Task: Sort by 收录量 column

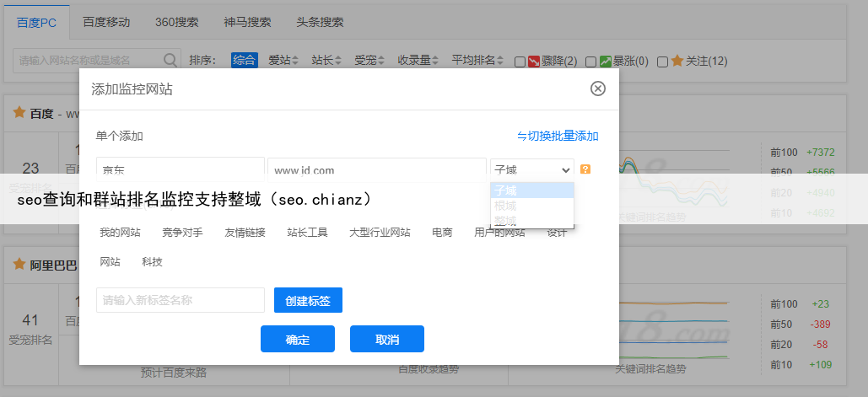Action: pyautogui.click(x=418, y=61)
